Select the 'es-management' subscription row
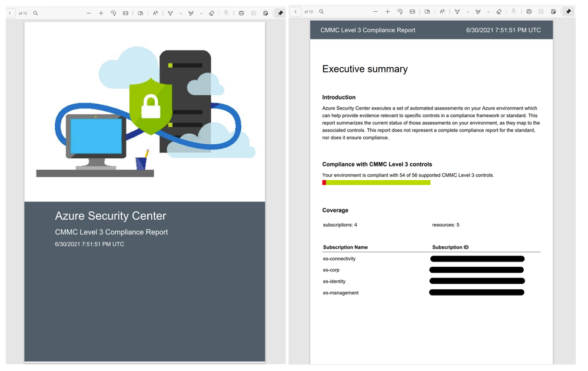 [x=431, y=293]
